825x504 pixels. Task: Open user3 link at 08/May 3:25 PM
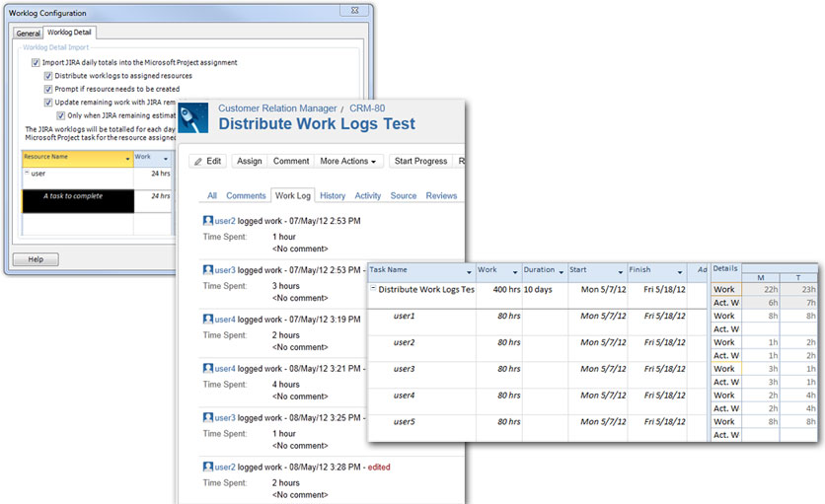click(225, 418)
